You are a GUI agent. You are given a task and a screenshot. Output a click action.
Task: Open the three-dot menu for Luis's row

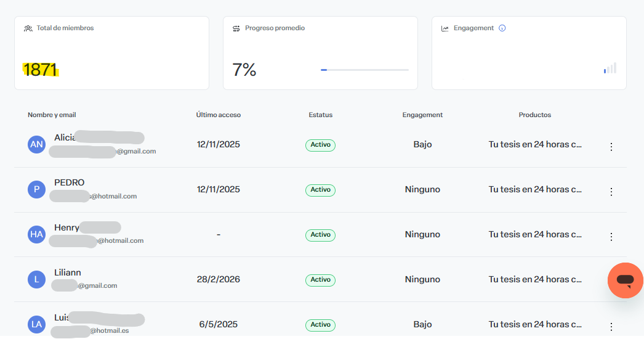click(611, 327)
